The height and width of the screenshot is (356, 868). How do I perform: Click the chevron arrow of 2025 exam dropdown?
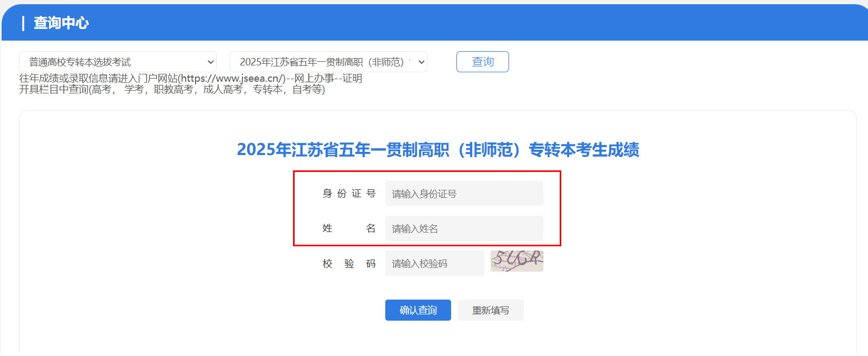[x=421, y=62]
